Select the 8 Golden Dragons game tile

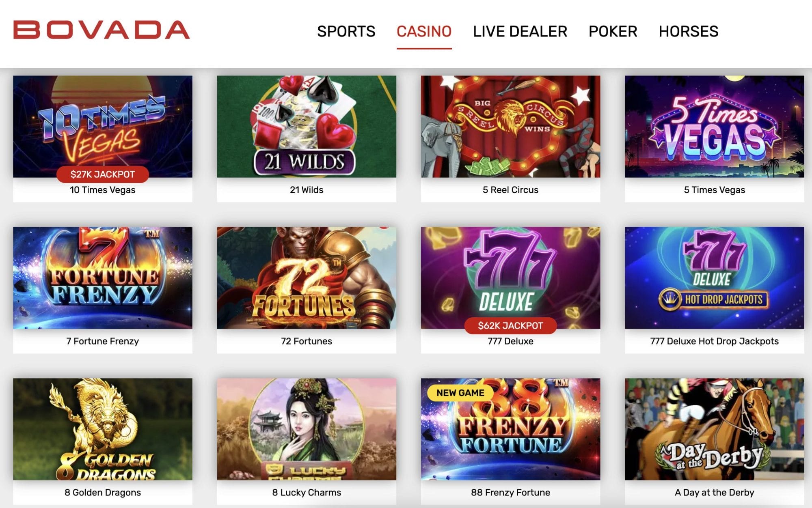103,429
